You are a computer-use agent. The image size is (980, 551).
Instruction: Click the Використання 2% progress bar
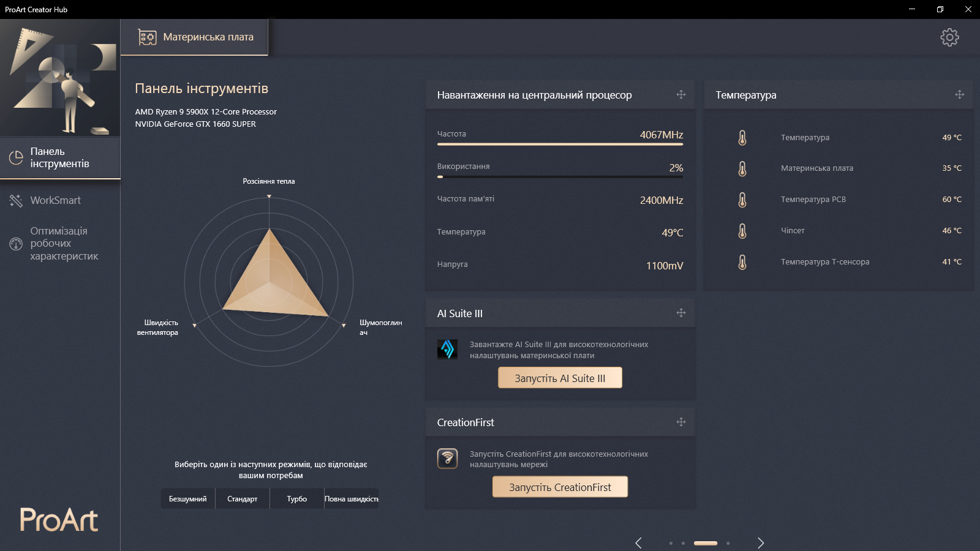tap(560, 177)
